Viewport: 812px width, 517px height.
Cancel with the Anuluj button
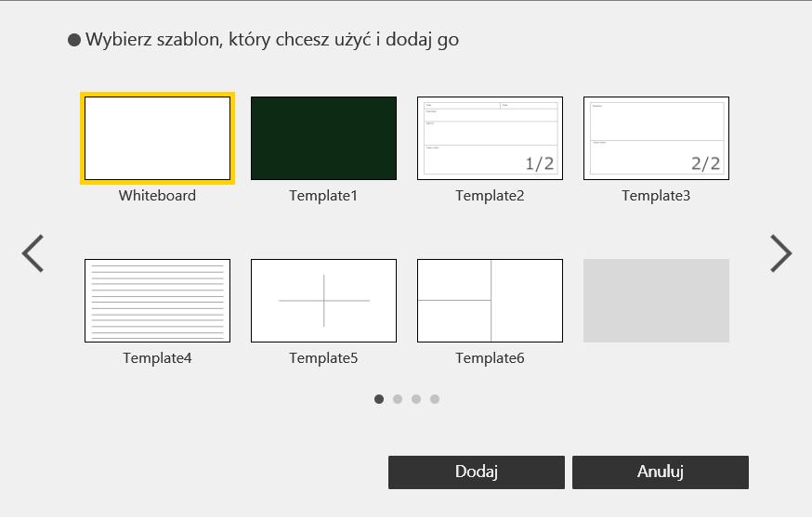tap(661, 472)
